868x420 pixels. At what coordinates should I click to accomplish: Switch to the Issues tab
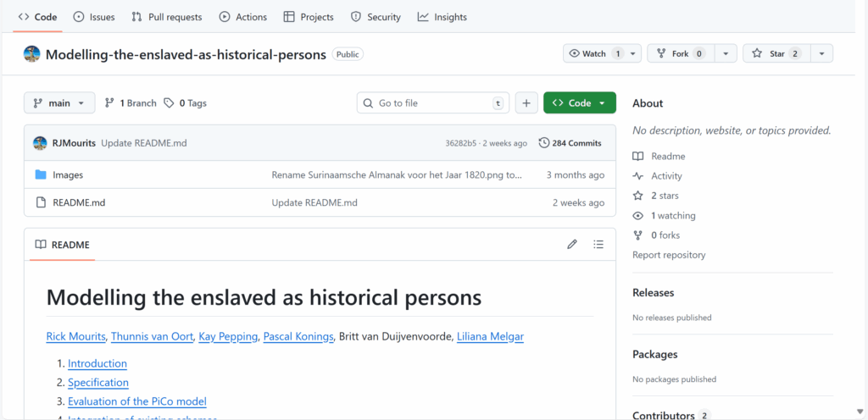coord(94,17)
